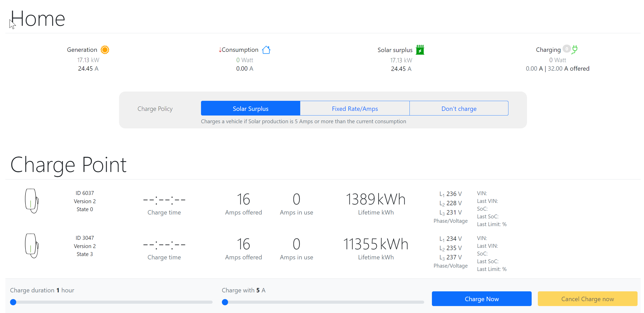644x313 pixels.
Task: Click the green plug Charging icon
Action: pyautogui.click(x=574, y=50)
